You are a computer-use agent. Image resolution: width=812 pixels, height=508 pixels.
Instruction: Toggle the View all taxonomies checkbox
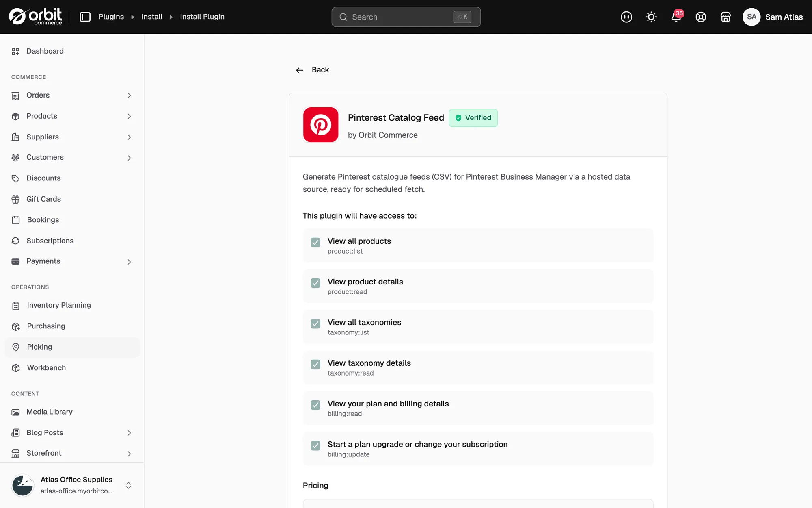pos(315,323)
